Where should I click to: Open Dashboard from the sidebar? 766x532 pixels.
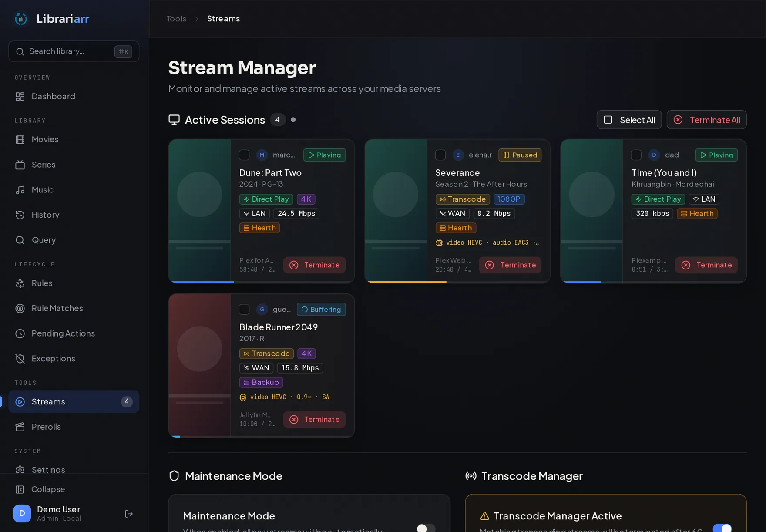[74, 96]
